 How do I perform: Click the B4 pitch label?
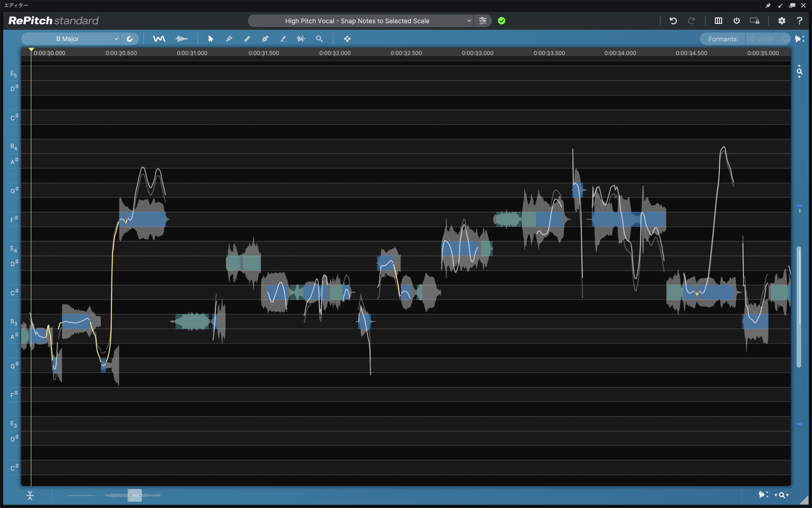click(x=13, y=146)
